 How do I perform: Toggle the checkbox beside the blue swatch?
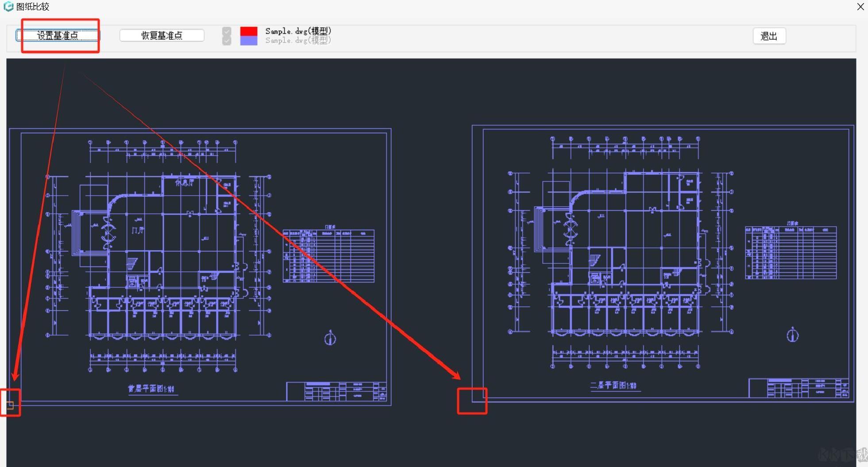click(227, 41)
